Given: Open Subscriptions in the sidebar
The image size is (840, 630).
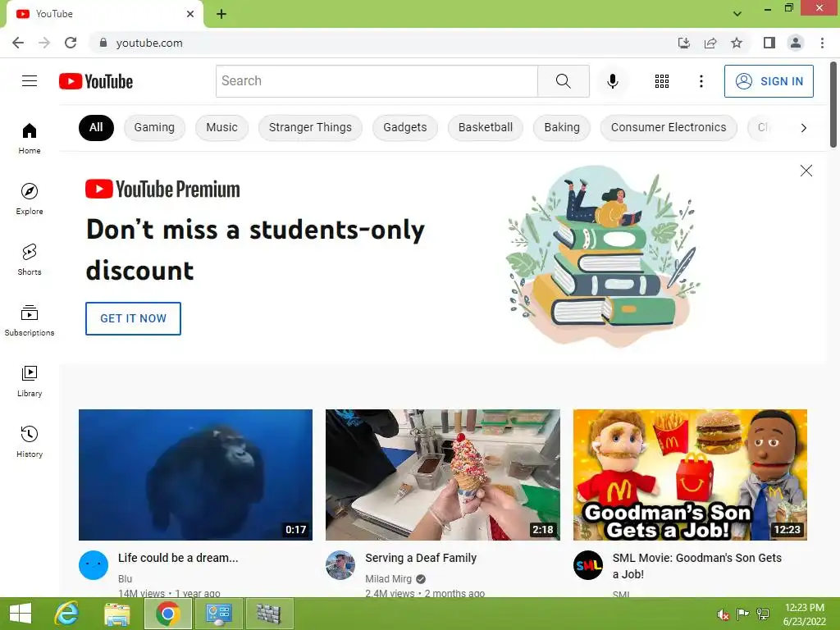Looking at the screenshot, I should (x=30, y=321).
